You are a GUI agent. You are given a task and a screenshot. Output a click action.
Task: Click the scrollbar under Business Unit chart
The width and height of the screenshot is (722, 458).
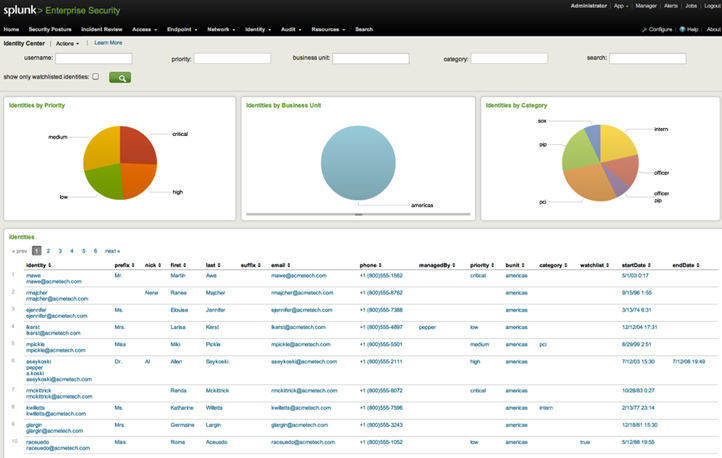358,214
